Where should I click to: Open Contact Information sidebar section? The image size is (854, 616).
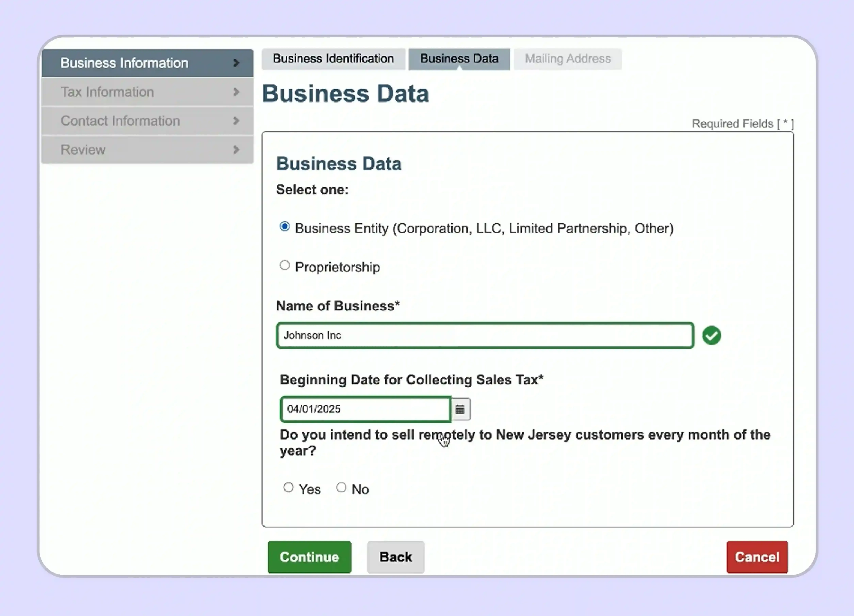[x=147, y=121]
